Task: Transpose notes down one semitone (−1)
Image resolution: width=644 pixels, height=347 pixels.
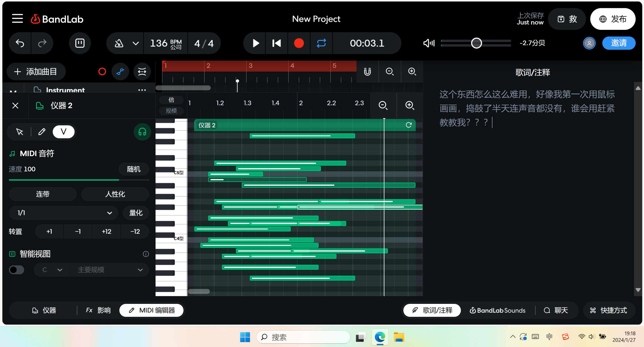Action: tap(78, 231)
